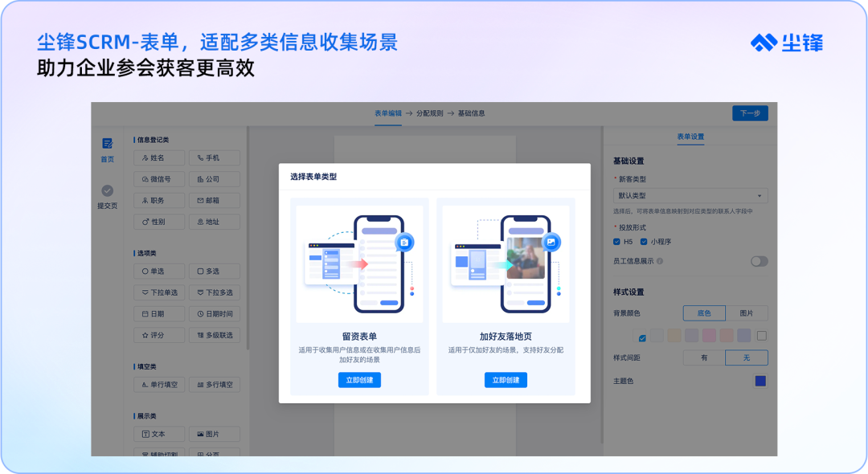Insert the 日期 date-only component
Viewport: 868px width, 474px height.
159,313
